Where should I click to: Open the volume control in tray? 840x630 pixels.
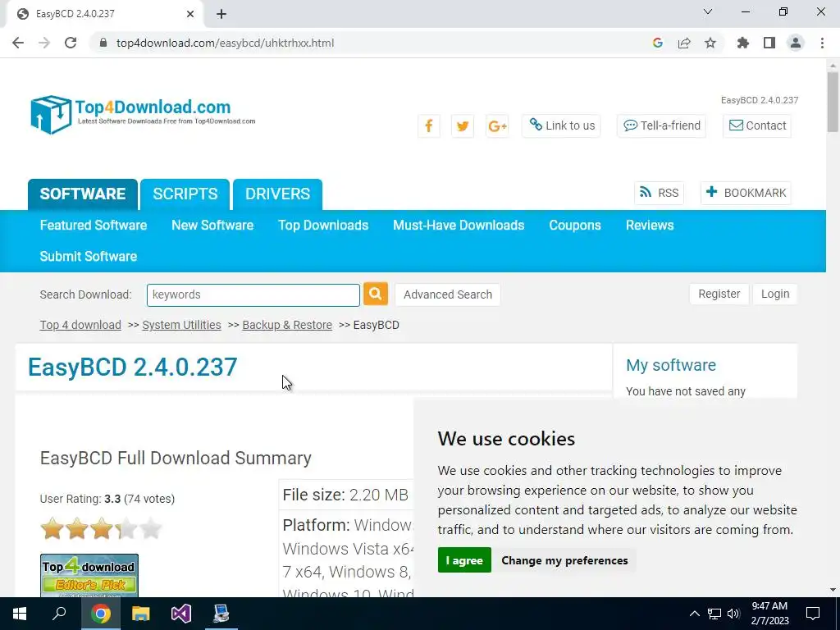[733, 614]
